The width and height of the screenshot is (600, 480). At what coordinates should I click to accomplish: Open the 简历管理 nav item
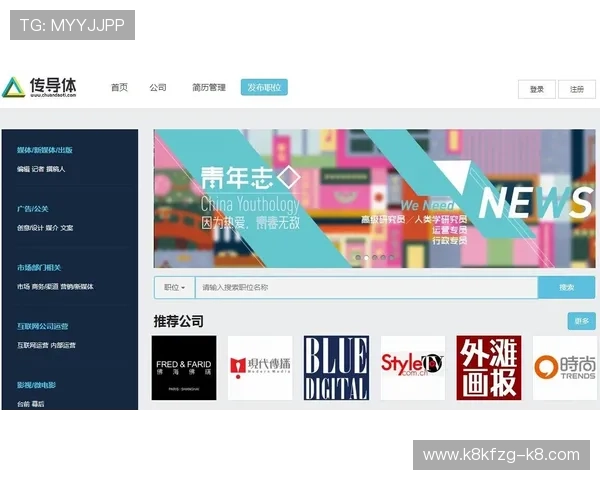[209, 88]
